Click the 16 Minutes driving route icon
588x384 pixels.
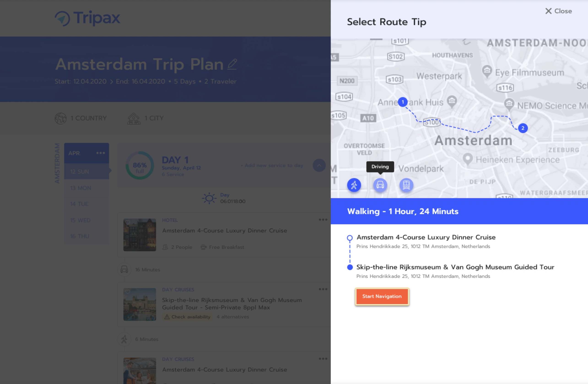click(124, 269)
